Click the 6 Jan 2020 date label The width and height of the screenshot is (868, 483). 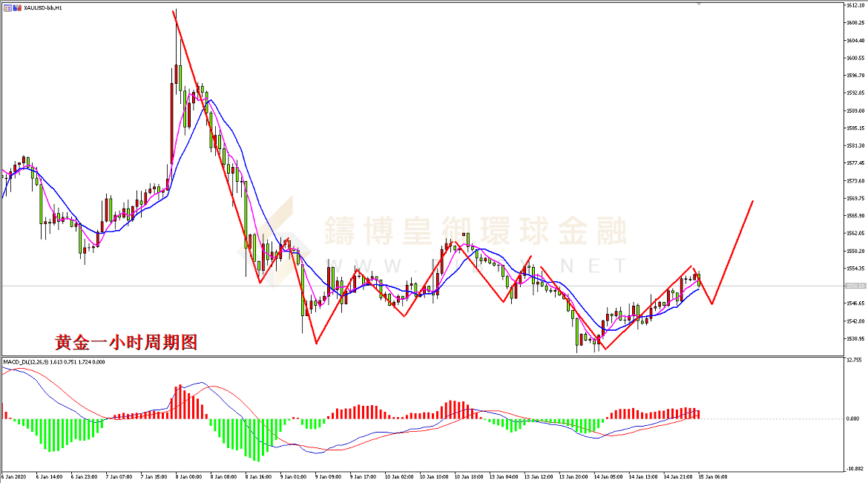13,476
